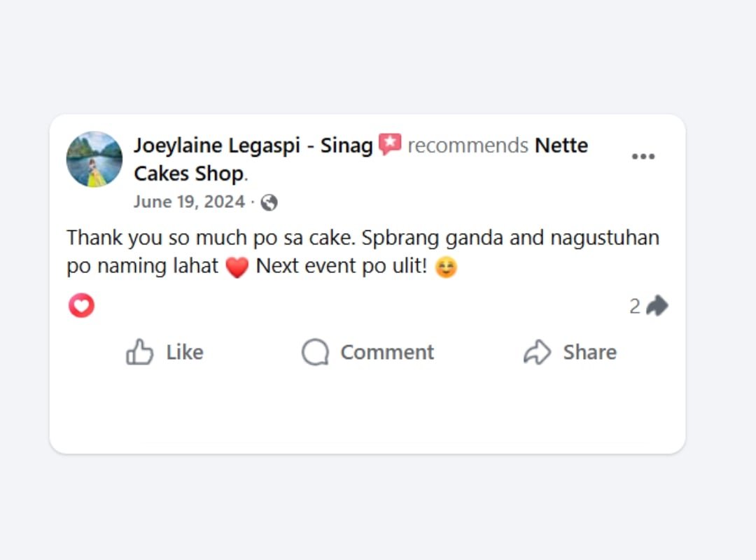View Joeylaine's profile picture
This screenshot has height=560, width=756.
94,159
